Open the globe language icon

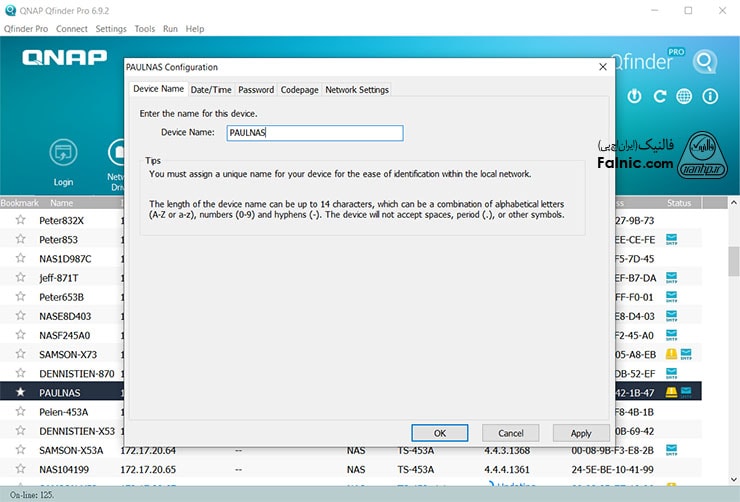tap(684, 97)
